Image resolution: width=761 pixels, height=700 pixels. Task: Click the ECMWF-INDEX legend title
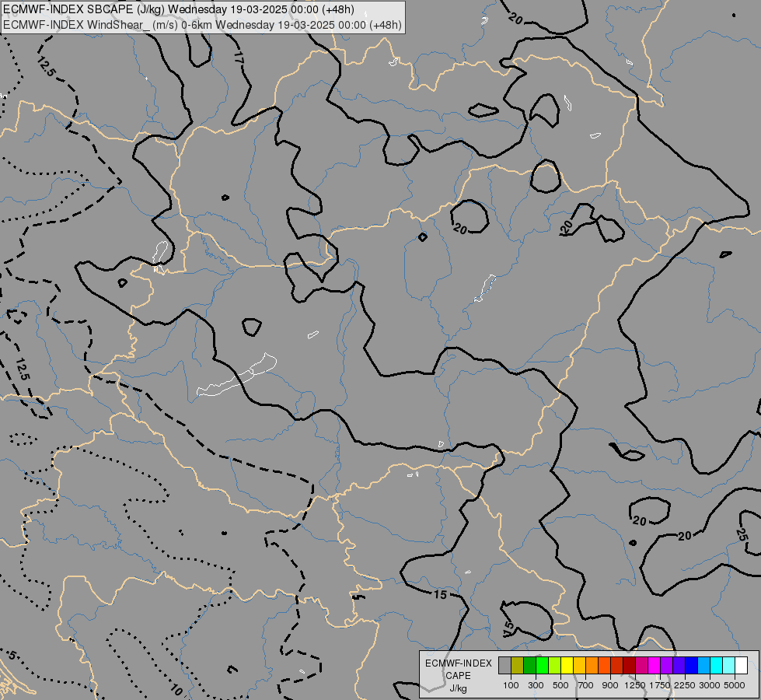tap(458, 663)
